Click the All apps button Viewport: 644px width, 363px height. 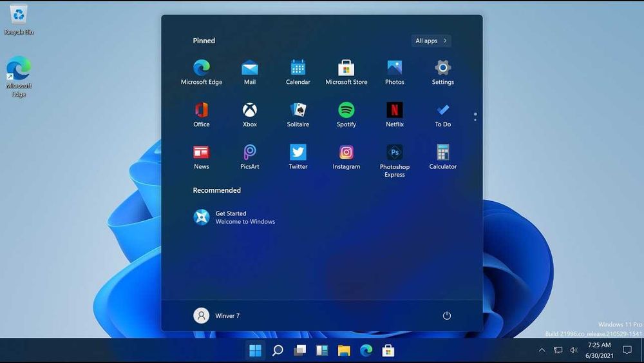point(431,41)
